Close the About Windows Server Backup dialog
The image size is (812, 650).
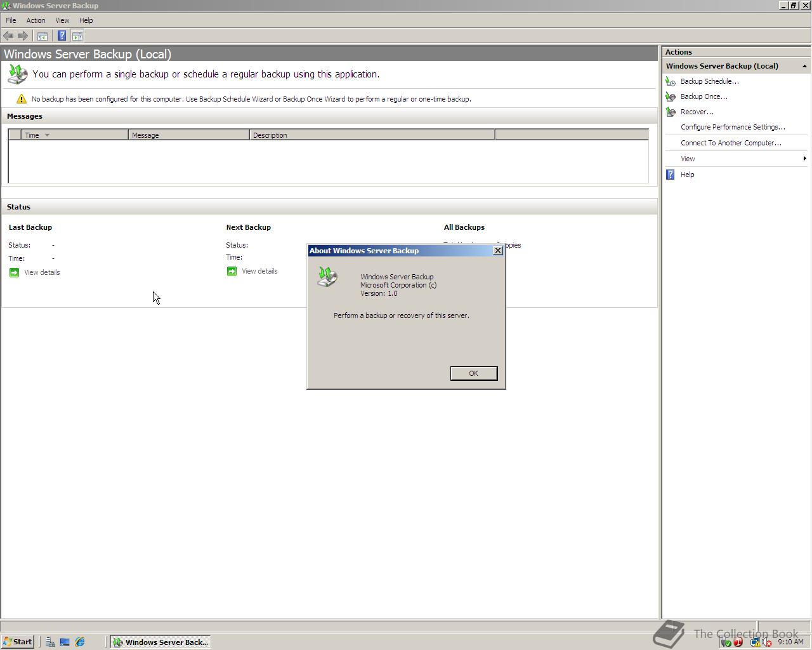click(x=498, y=251)
